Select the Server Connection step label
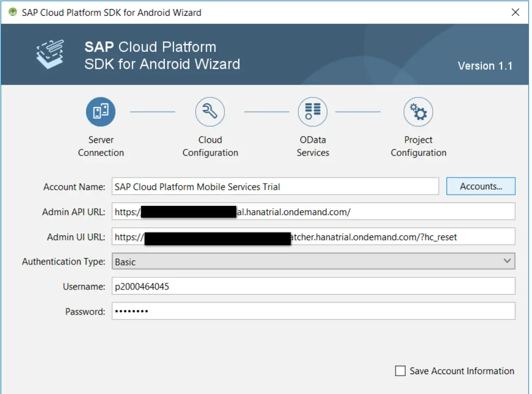Screen dimensions: 532x394 [101, 146]
